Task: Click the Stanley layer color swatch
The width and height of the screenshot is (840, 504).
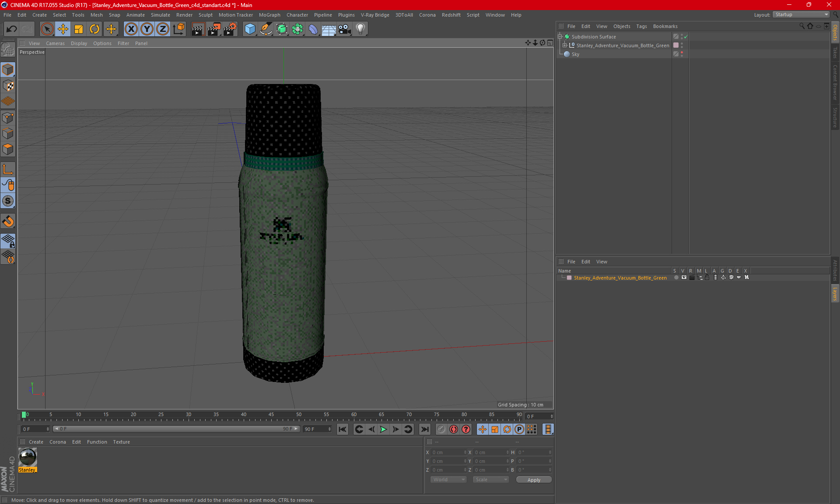Action: (x=569, y=278)
